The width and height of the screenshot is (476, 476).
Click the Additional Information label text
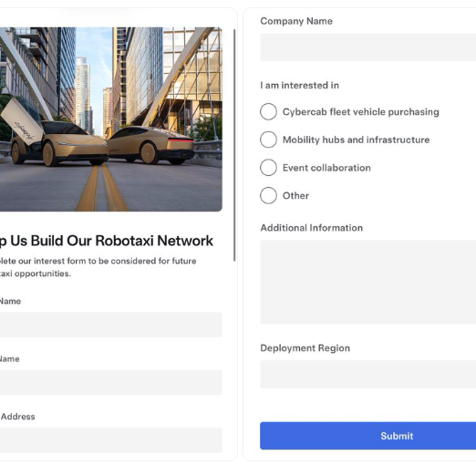pyautogui.click(x=312, y=228)
